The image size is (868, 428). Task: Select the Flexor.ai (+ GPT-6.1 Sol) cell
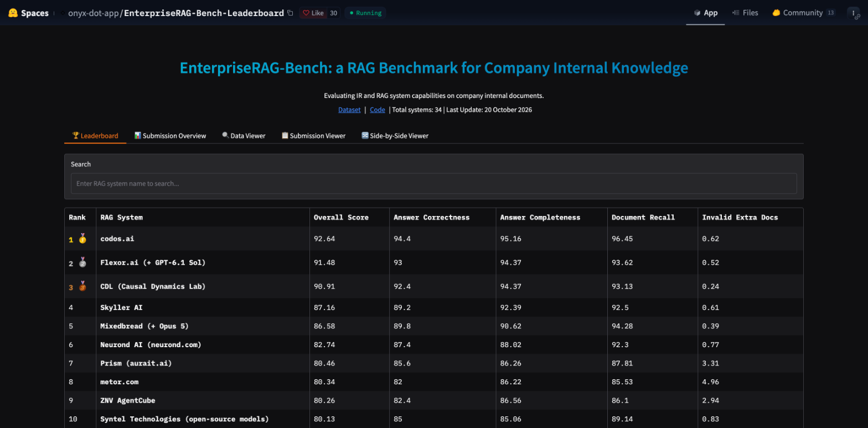click(x=203, y=262)
